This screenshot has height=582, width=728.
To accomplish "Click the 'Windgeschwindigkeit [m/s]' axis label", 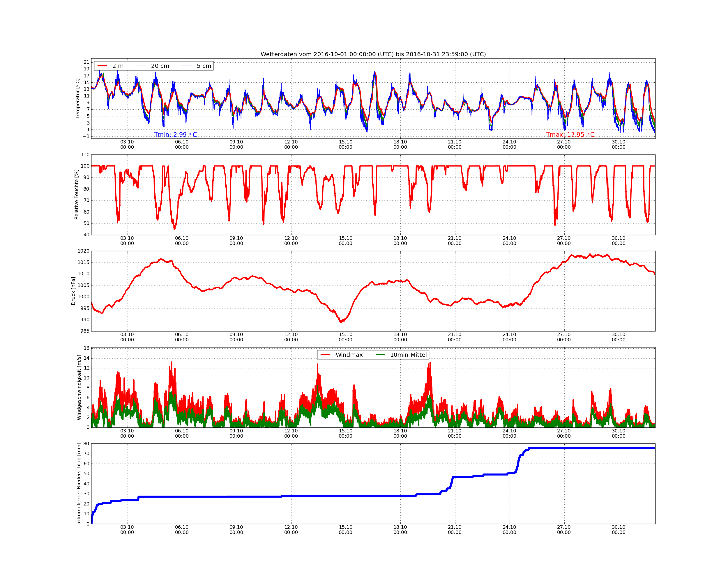I will pyautogui.click(x=79, y=387).
